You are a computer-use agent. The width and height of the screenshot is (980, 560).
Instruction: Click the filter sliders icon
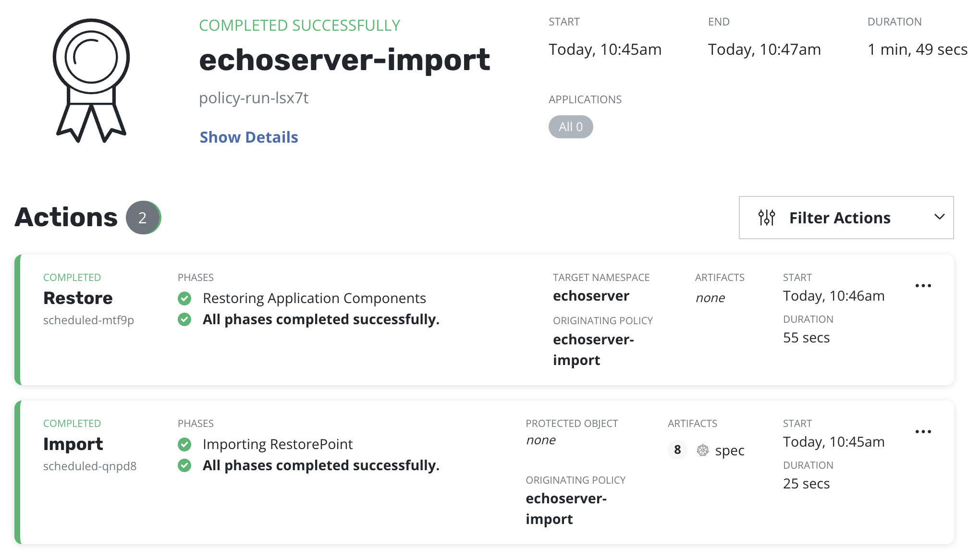[766, 218]
